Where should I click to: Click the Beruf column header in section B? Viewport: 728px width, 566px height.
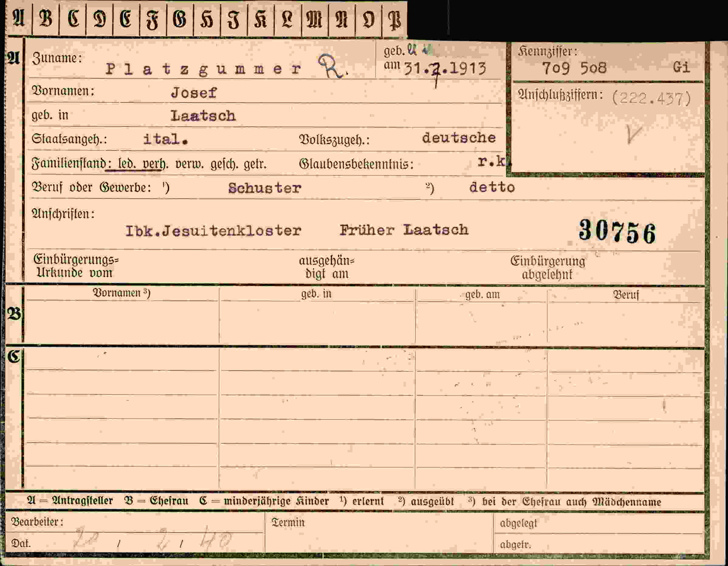tap(626, 295)
